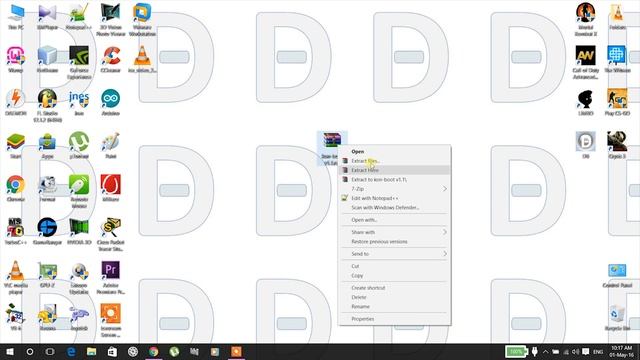Open the Action Center notifications icon
640x360 pixels.
586,351
